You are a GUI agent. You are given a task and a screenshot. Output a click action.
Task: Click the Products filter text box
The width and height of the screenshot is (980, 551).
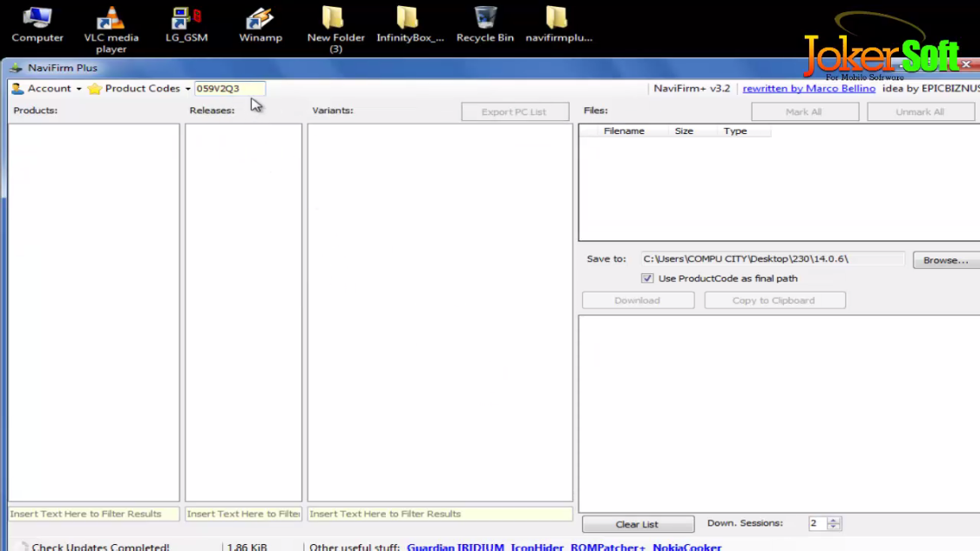[x=94, y=514]
